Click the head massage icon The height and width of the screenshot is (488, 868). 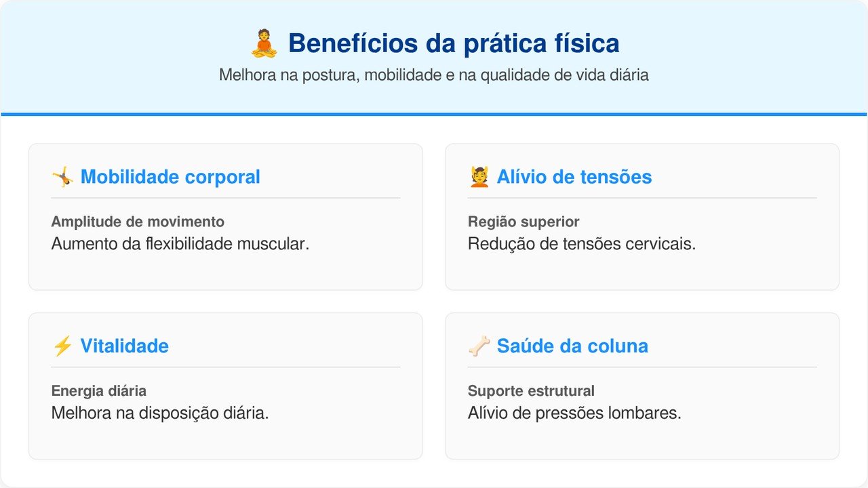coord(479,178)
